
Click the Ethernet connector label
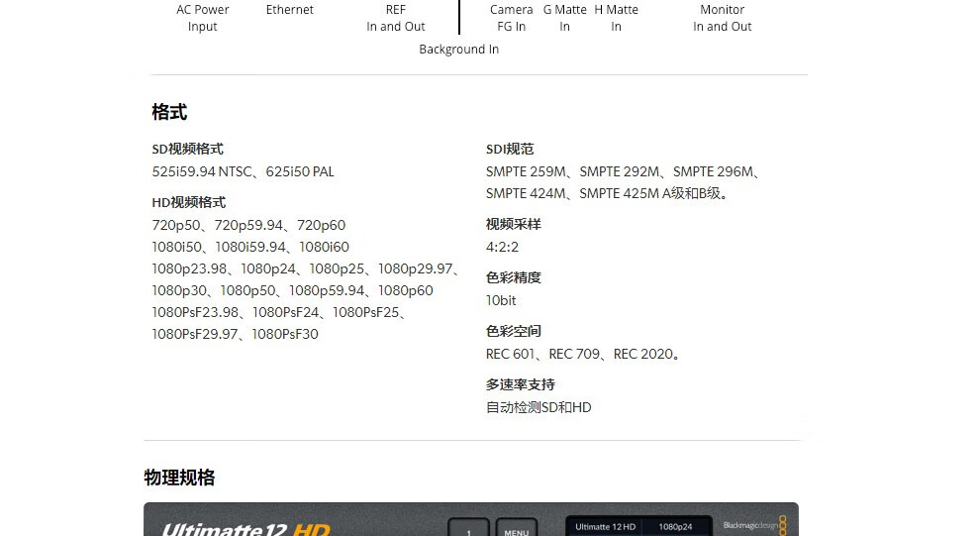[x=289, y=10]
